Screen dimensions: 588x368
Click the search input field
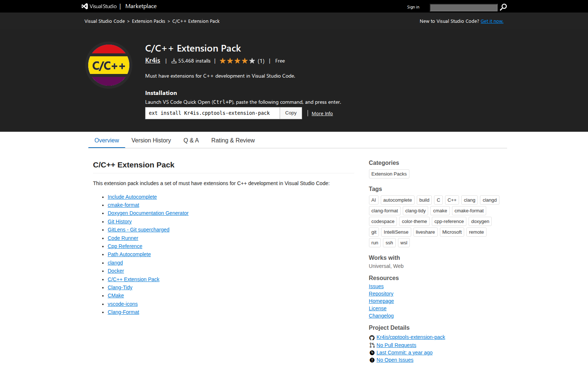tap(463, 7)
